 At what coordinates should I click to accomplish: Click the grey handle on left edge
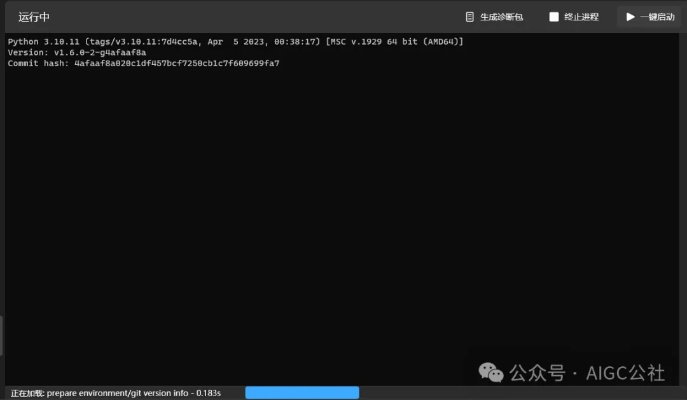click(x=2, y=335)
